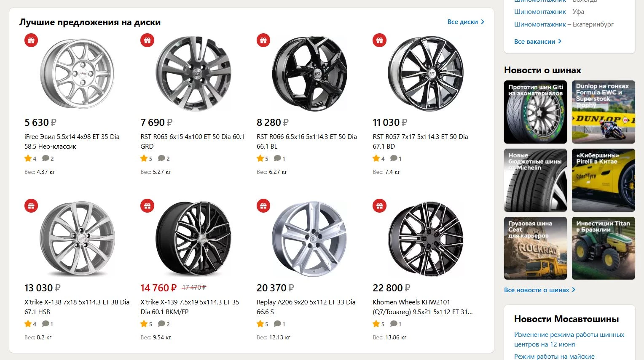Click gift badge on RST R065 wheel
644x360 pixels.
coord(147,40)
